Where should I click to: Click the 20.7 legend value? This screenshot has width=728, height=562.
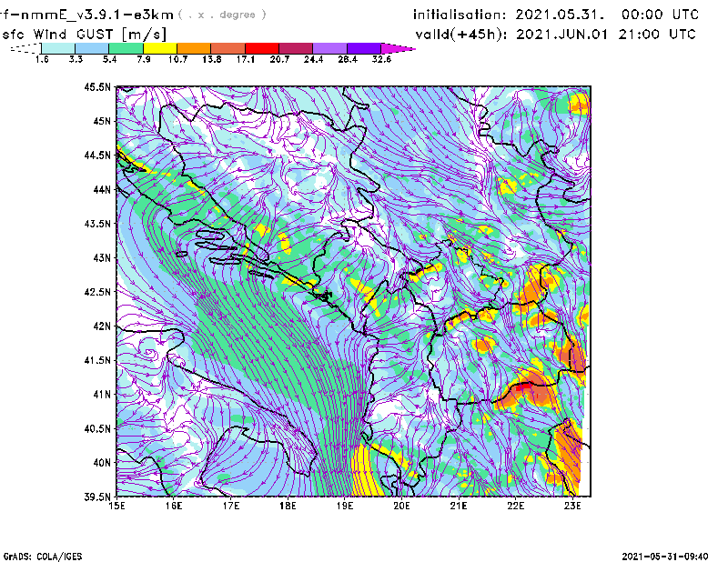pyautogui.click(x=279, y=59)
